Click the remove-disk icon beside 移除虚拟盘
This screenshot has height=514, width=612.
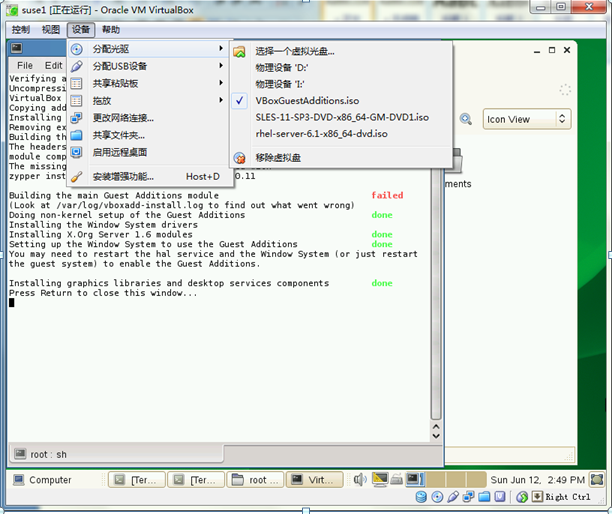pos(239,158)
